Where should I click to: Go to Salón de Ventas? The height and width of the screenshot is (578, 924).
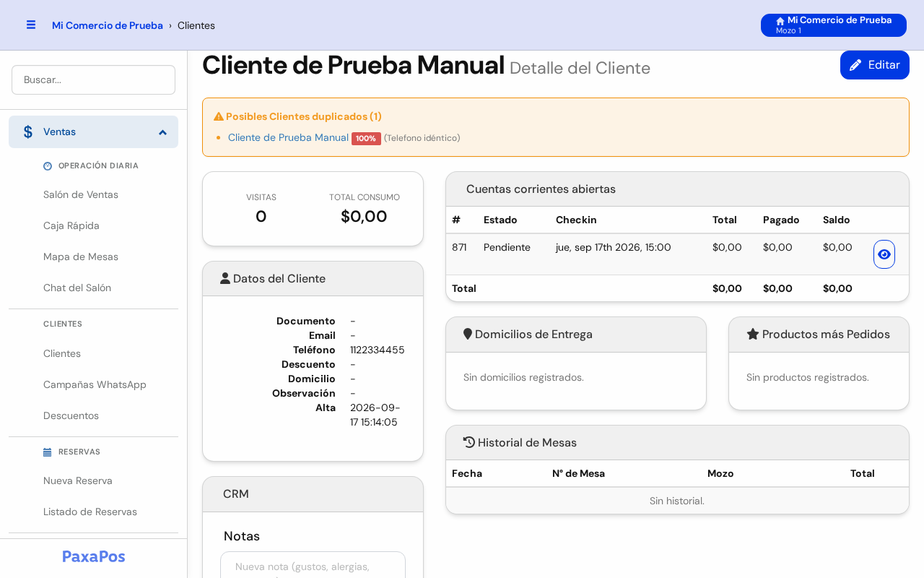click(x=81, y=194)
